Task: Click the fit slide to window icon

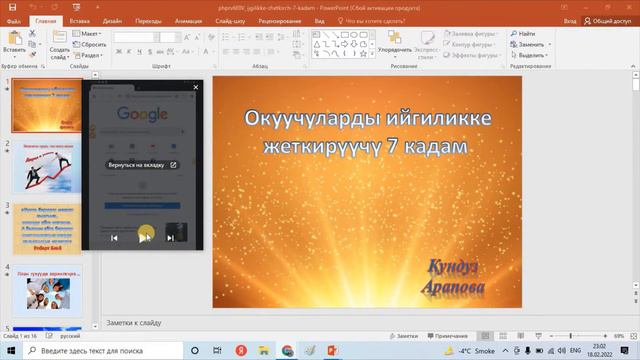Action: point(633,336)
